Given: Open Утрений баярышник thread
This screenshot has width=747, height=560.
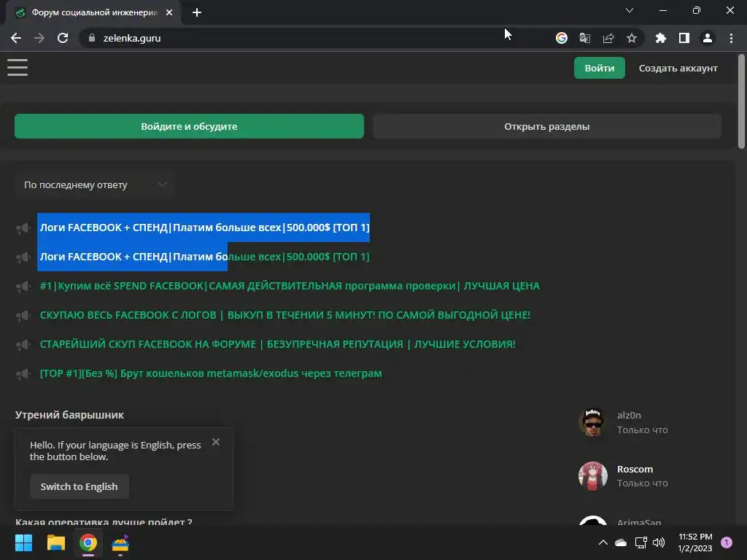Looking at the screenshot, I should [69, 415].
